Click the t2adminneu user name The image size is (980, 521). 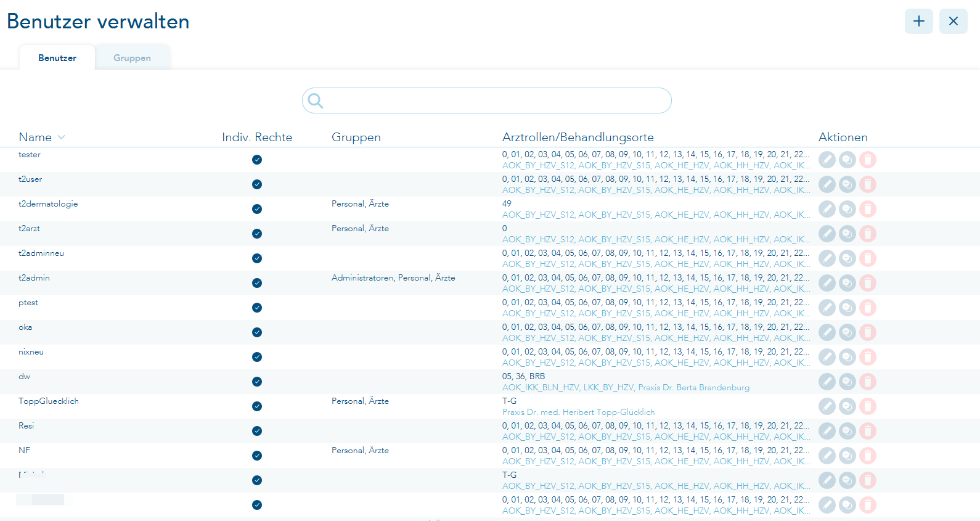(x=41, y=253)
